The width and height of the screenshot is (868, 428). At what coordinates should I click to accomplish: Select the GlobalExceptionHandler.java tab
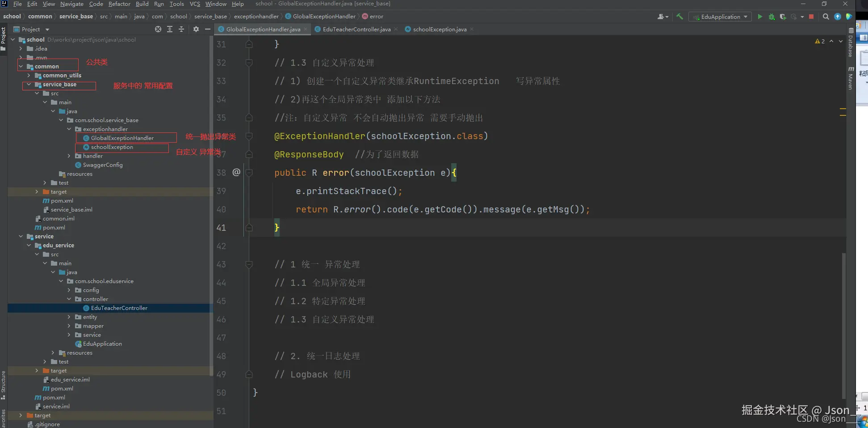click(263, 29)
